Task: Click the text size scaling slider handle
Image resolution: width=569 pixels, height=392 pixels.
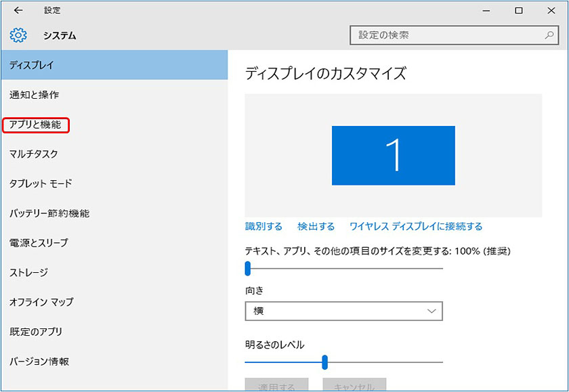Action: coord(248,268)
